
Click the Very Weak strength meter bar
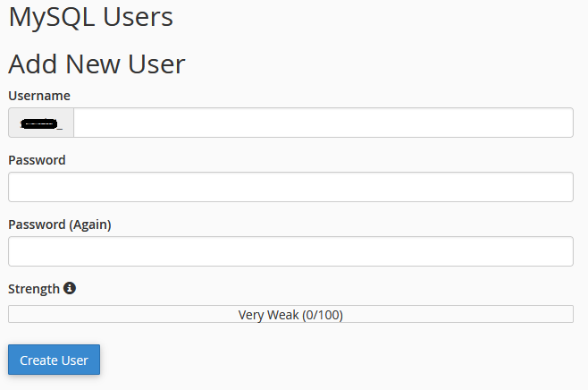coord(290,314)
